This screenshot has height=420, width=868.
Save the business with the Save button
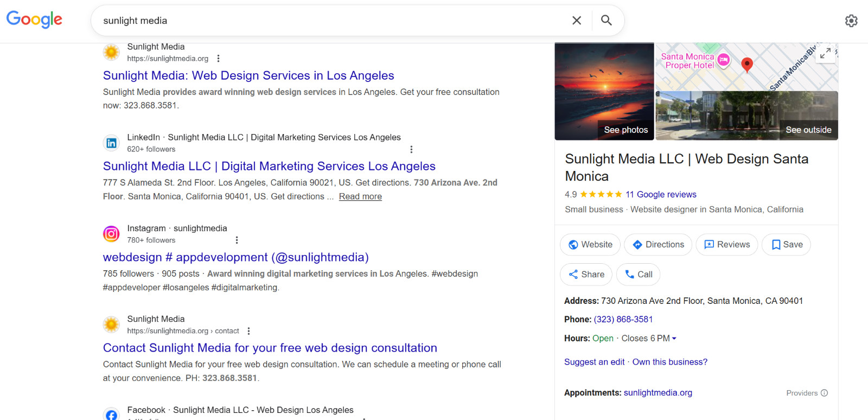click(x=787, y=245)
